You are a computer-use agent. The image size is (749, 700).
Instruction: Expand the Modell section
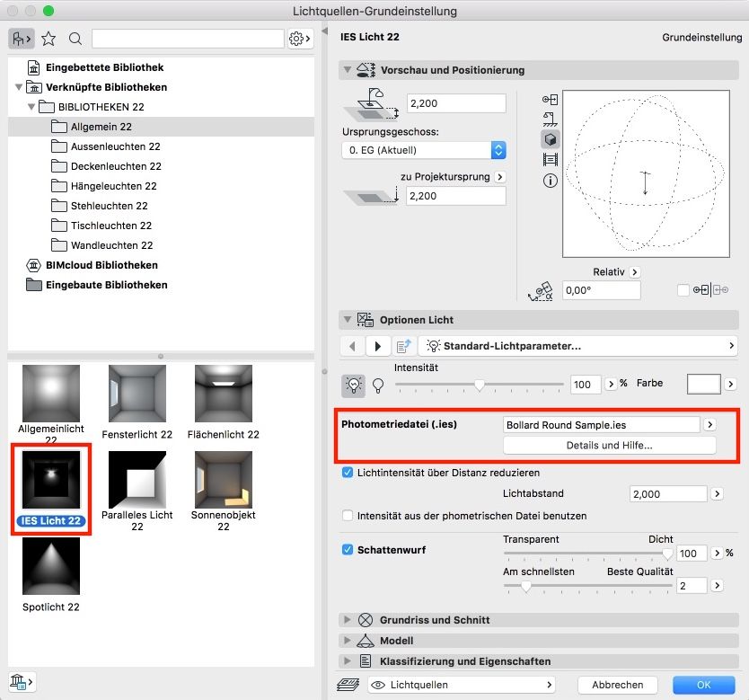[x=348, y=641]
